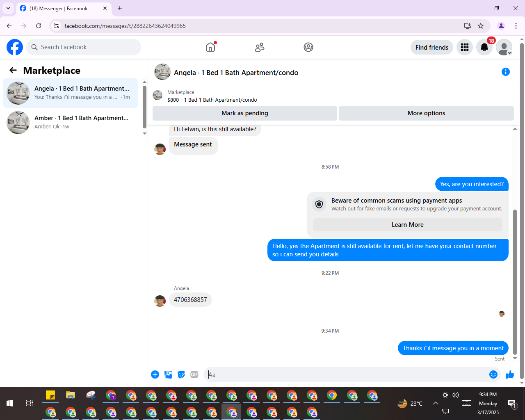The image size is (525, 420).
Task: Click Angela's avatar beside phone number message
Action: 160,301
